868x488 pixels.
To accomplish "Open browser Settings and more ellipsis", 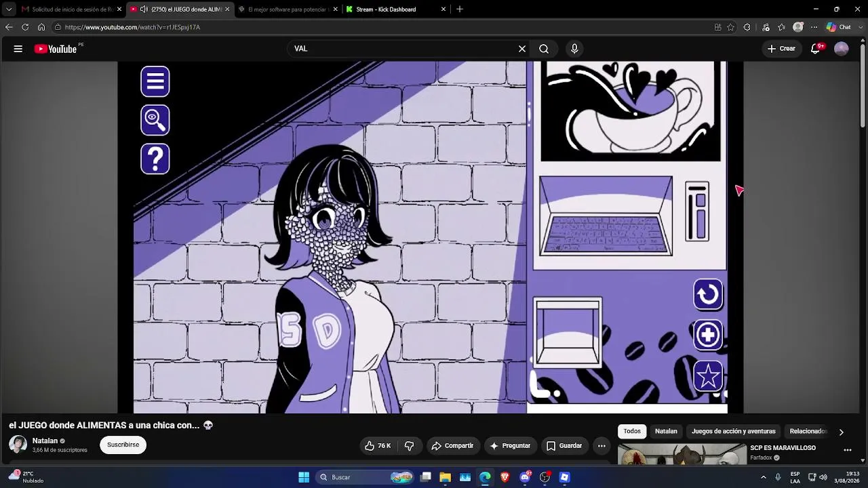I will click(814, 27).
